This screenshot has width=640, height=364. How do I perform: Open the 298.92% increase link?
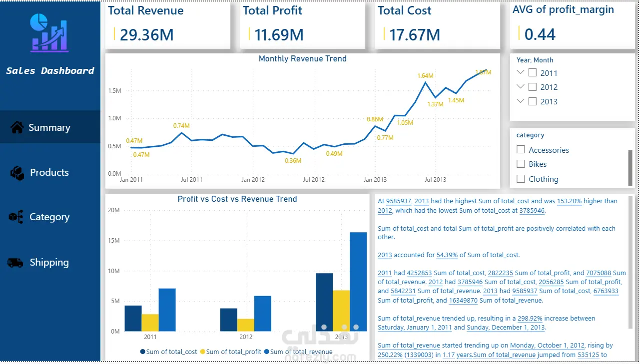point(530,319)
